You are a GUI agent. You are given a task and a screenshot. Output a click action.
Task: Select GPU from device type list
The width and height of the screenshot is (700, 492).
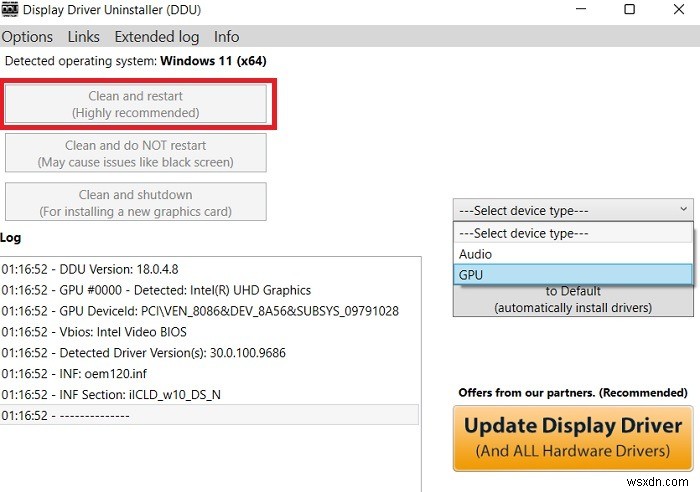(x=573, y=275)
